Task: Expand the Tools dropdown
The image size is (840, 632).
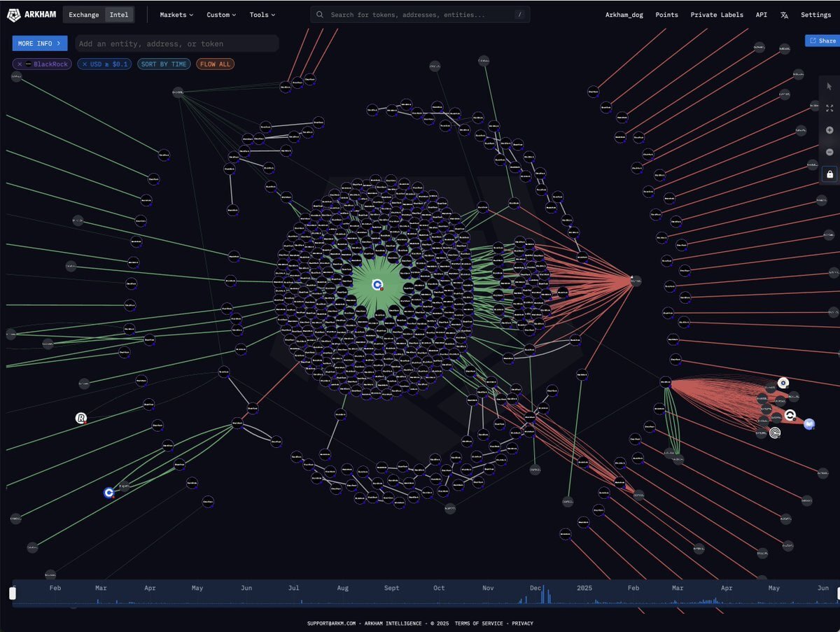Action: pos(262,15)
